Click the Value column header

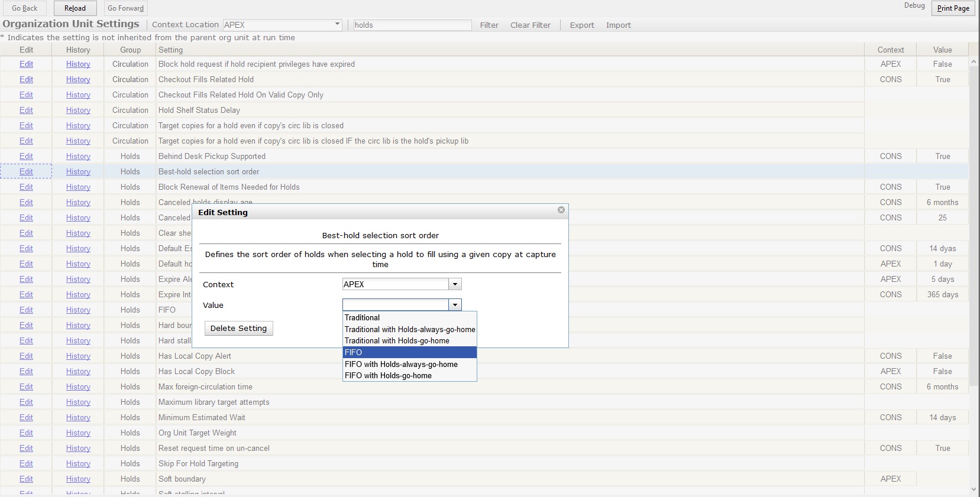[x=942, y=50]
